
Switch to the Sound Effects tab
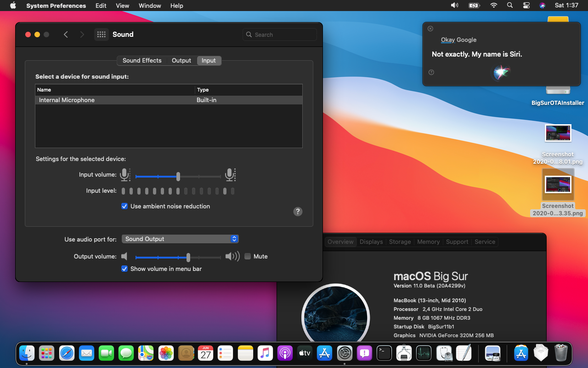[142, 61]
